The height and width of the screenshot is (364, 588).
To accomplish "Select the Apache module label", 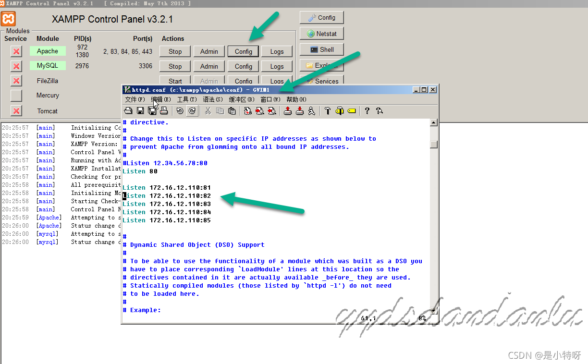I will point(48,51).
